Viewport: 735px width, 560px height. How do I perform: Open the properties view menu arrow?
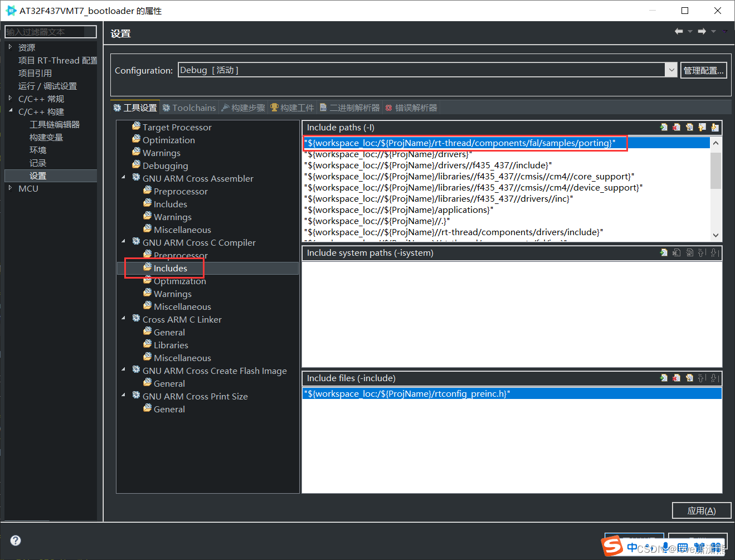(x=725, y=32)
